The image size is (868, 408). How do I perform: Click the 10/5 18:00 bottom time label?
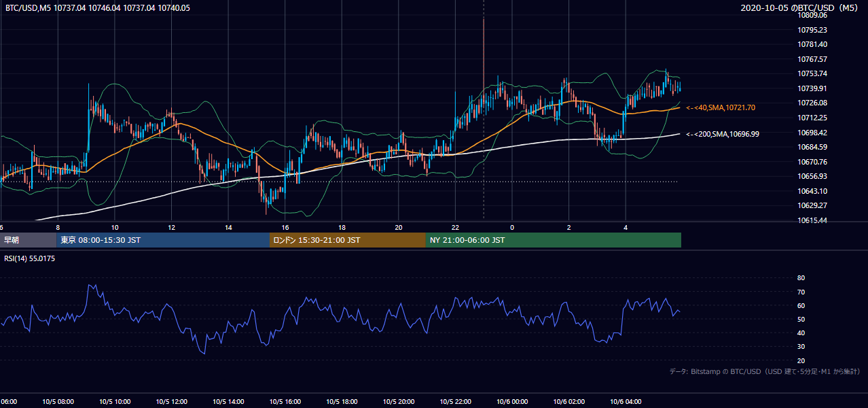pos(342,402)
